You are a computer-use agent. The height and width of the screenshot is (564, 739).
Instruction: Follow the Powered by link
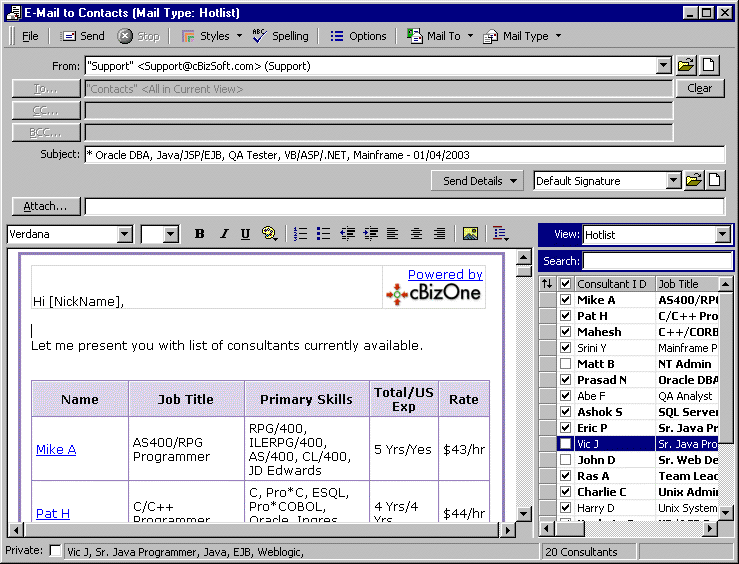coord(445,274)
